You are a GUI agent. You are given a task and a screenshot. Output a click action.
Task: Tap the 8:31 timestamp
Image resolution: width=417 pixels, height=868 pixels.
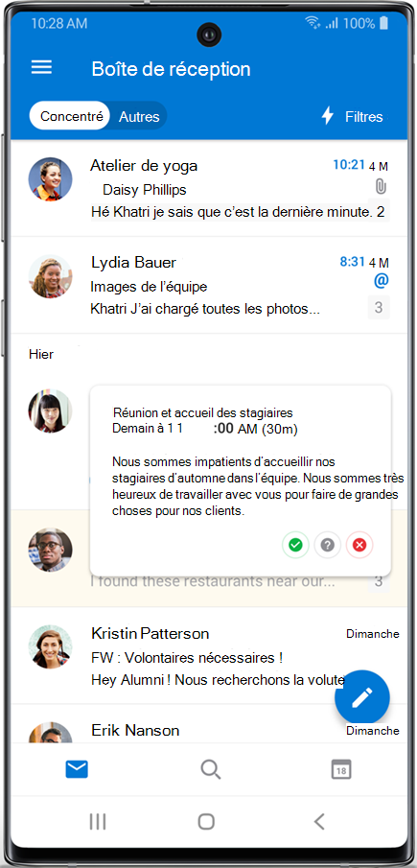click(353, 262)
